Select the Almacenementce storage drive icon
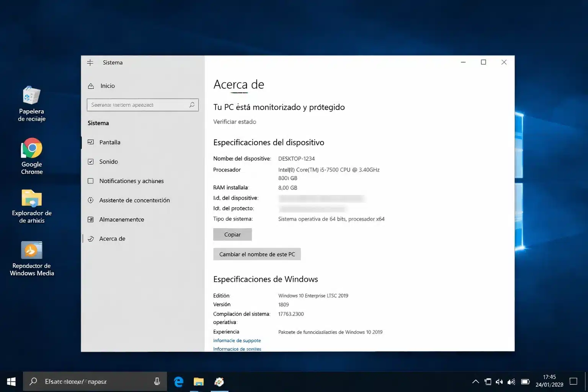 coord(90,219)
